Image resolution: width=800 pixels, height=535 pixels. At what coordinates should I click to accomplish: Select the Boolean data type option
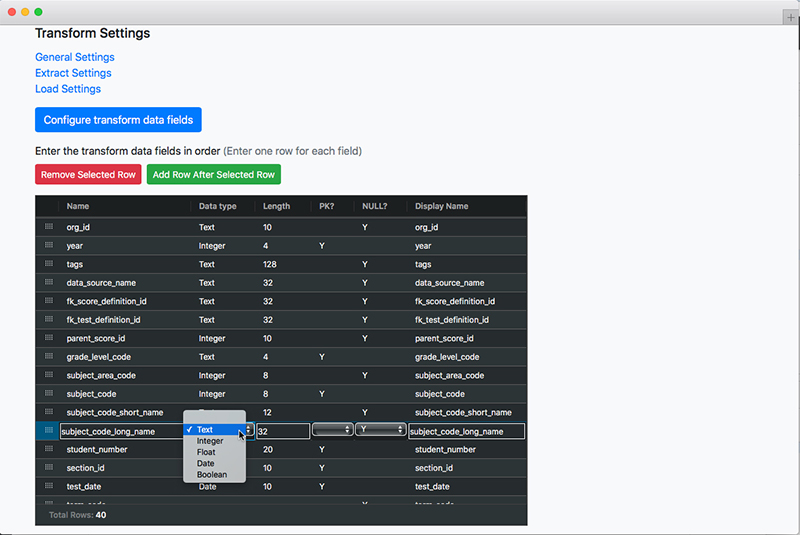211,475
